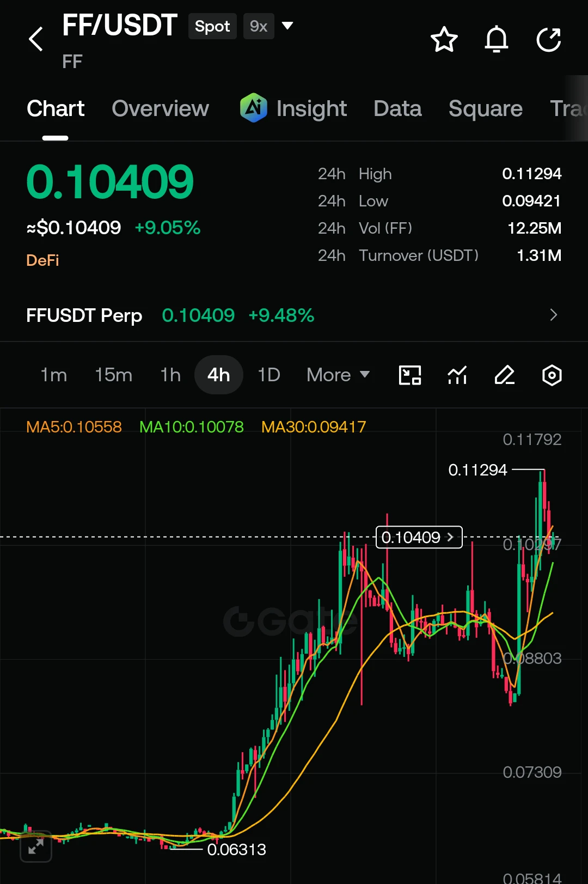Switch to the Overview tab
This screenshot has height=884, width=588.
click(160, 108)
